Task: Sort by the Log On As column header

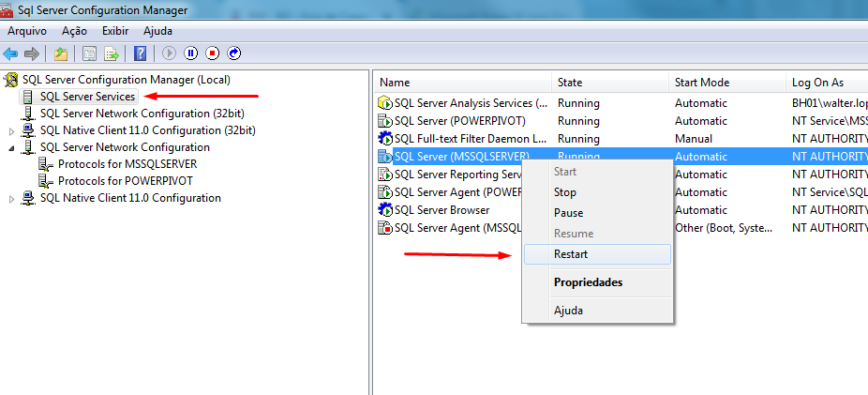Action: (x=827, y=83)
